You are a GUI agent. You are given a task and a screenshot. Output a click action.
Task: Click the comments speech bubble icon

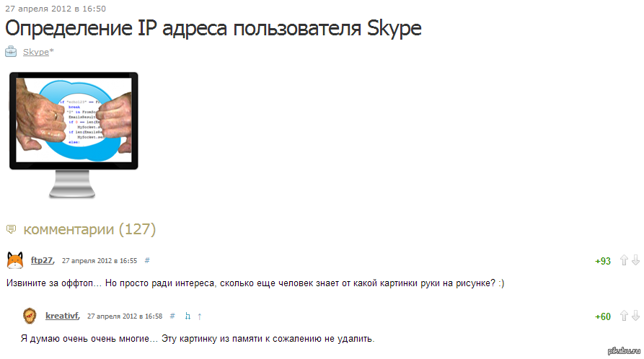click(11, 229)
